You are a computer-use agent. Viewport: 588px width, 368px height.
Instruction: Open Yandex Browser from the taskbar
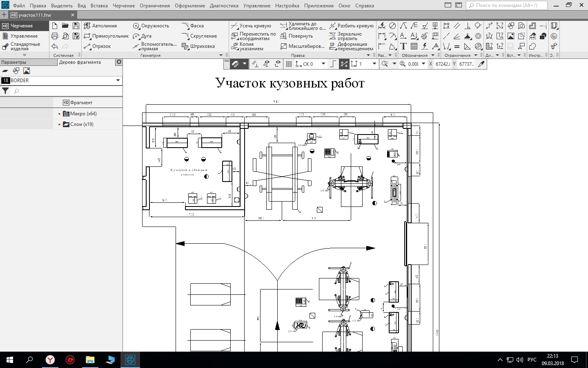point(50,360)
